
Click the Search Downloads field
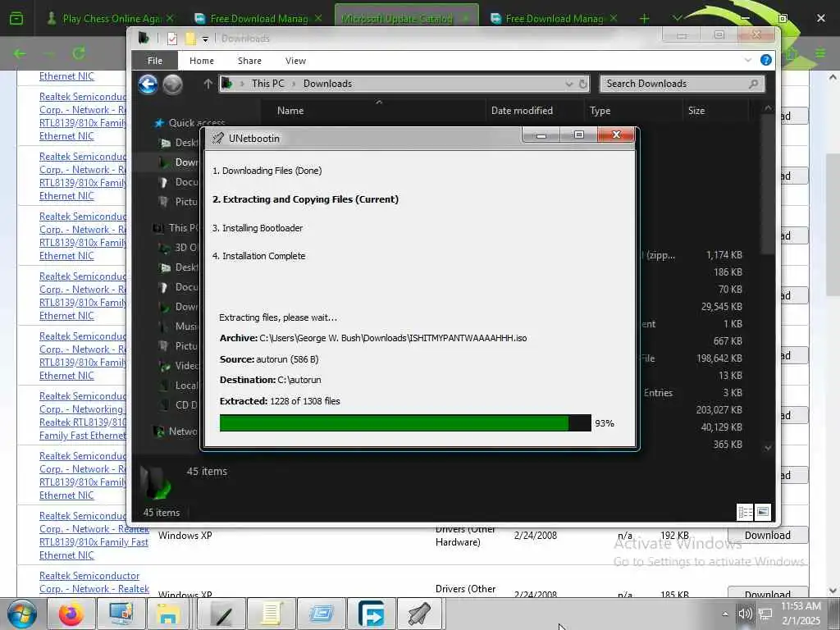682,84
